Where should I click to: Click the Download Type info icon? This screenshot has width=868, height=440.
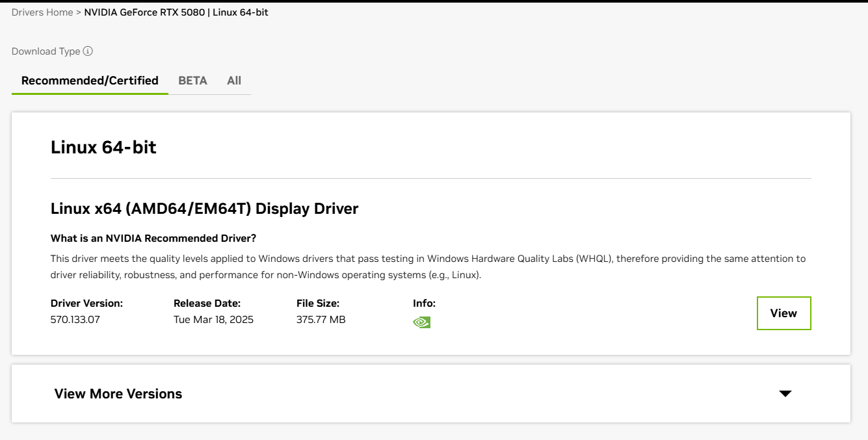point(88,51)
